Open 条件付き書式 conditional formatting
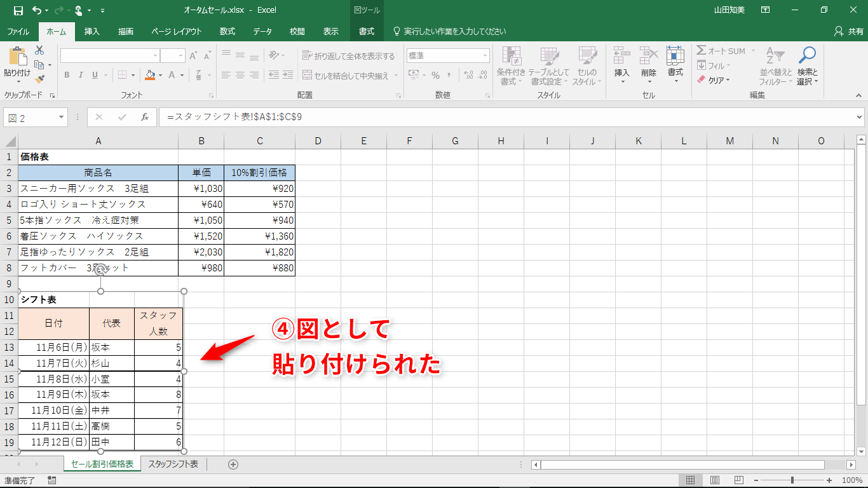Screen dimensions: 868x488 click(x=512, y=66)
